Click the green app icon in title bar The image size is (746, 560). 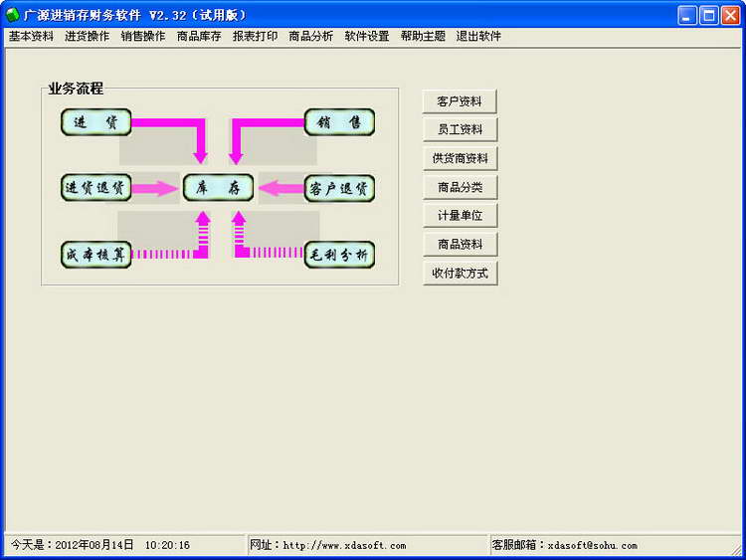pyautogui.click(x=12, y=15)
